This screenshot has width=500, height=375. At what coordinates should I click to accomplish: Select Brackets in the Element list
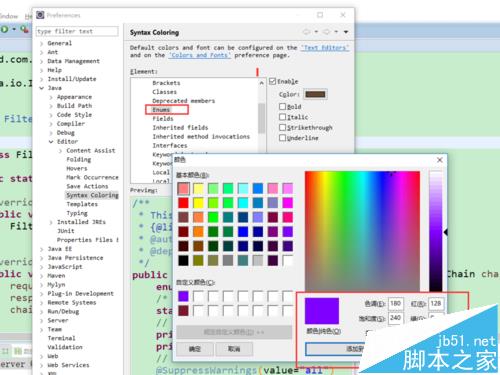(166, 83)
